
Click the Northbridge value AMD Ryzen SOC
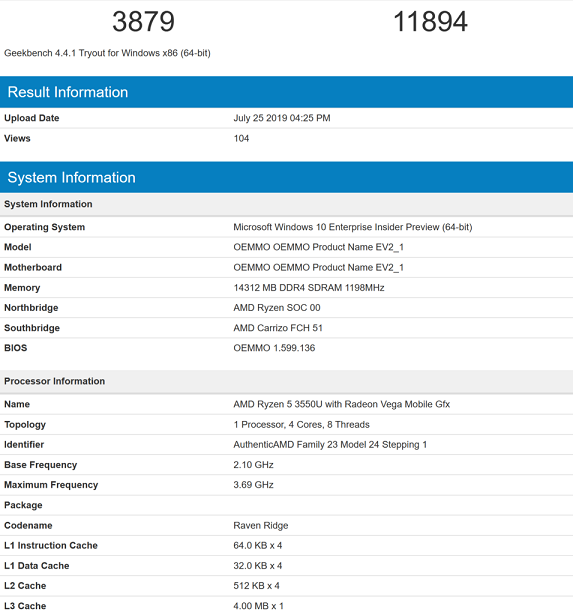coord(277,308)
